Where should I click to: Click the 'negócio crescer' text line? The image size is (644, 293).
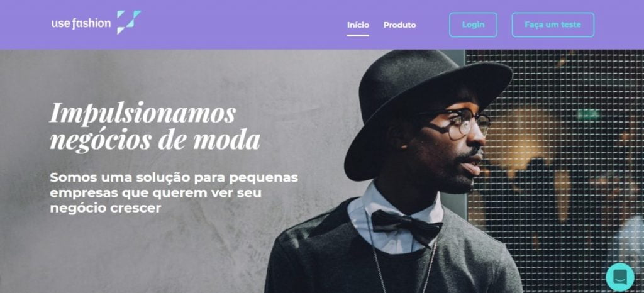[106, 209]
